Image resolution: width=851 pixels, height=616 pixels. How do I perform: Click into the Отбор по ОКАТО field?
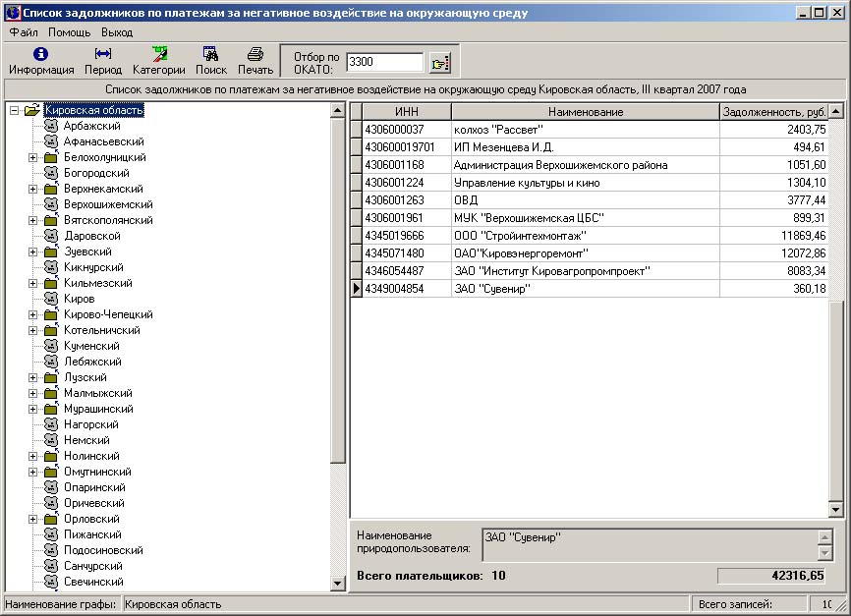[x=384, y=62]
